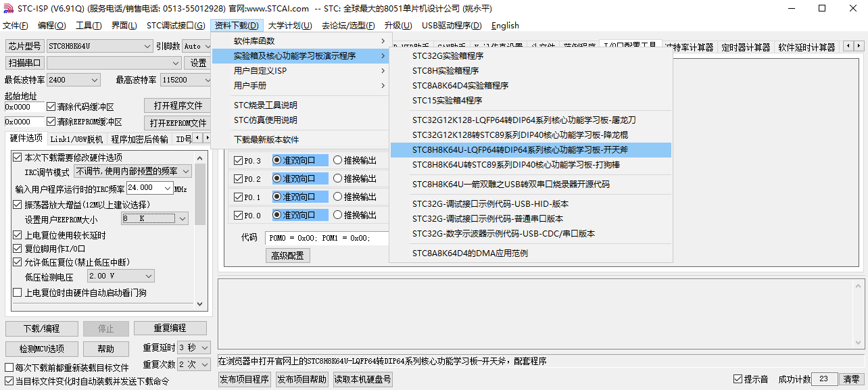This screenshot has width=868, height=390.
Task: Click 重复编程 button
Action: [x=170, y=328]
